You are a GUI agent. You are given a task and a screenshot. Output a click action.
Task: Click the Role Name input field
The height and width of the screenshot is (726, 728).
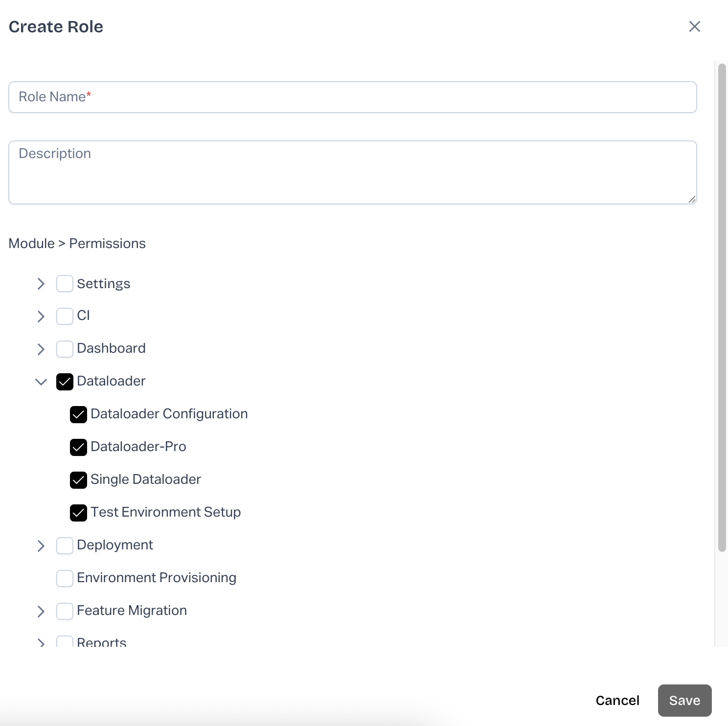coord(352,97)
